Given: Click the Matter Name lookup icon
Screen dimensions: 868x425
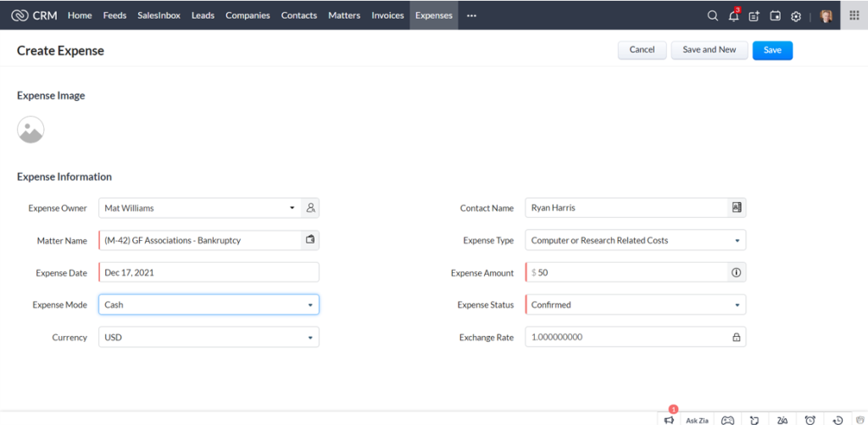Looking at the screenshot, I should 310,240.
